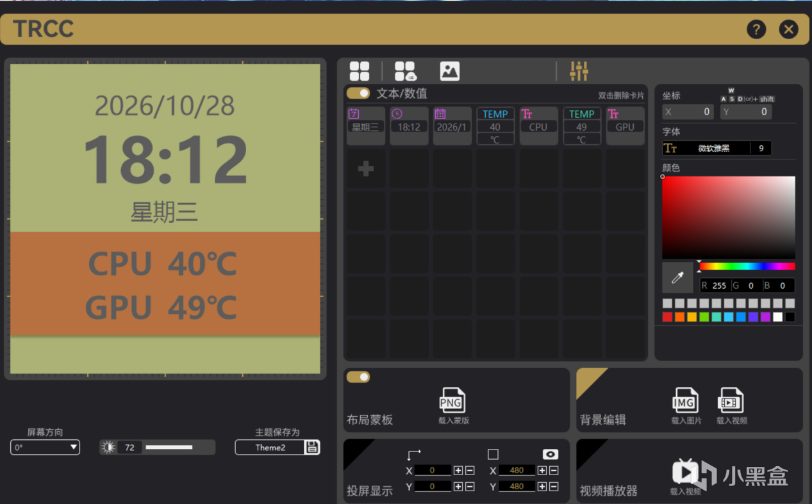Open the four-square layout tab icon

click(360, 71)
